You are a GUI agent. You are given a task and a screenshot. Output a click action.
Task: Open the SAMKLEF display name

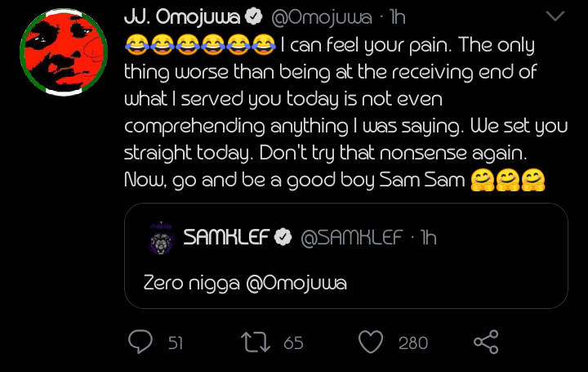click(x=225, y=238)
